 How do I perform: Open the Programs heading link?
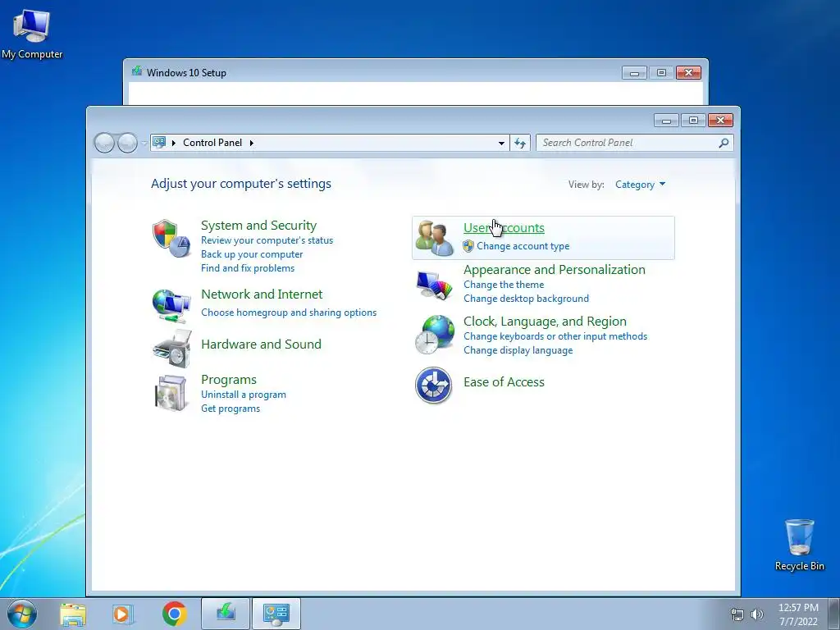[229, 380]
